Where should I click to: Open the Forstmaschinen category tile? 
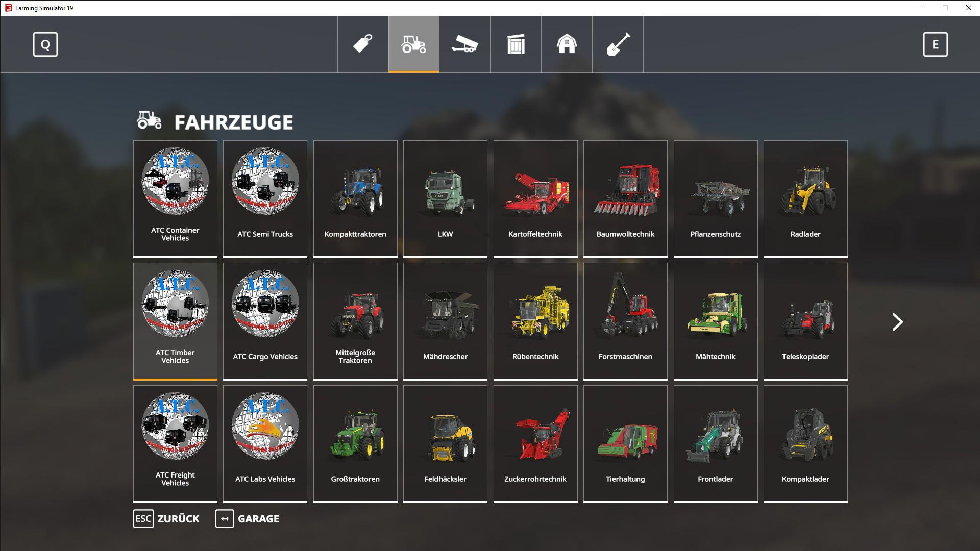pos(625,321)
